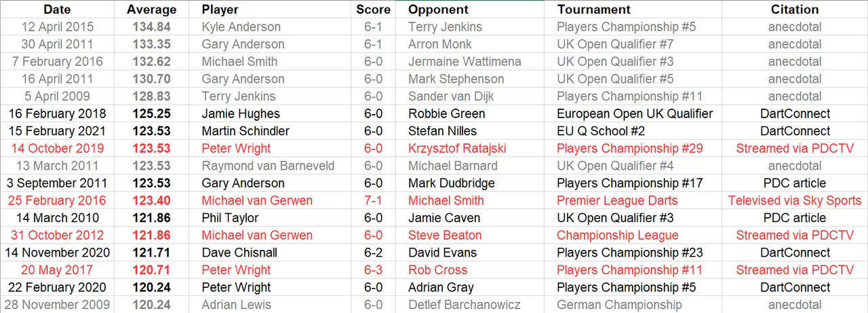Image resolution: width=868 pixels, height=313 pixels.
Task: Select the EU Q School #2 cell
Action: coord(633,131)
